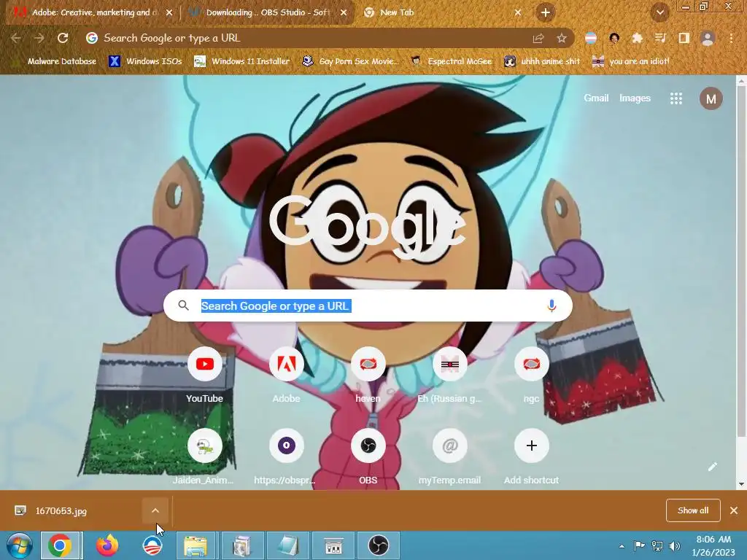Image resolution: width=747 pixels, height=560 pixels.
Task: Open a new tab with the plus button
Action: coord(546,12)
